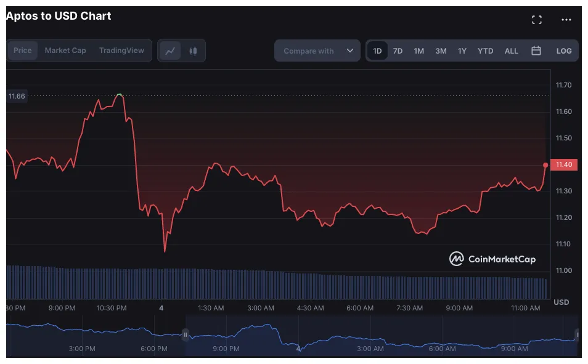The width and height of the screenshot is (588, 364).
Task: Click the red current price dot
Action: (545, 164)
